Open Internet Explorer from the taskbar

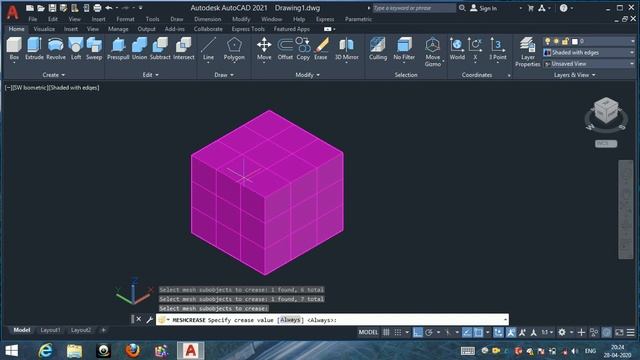click(x=45, y=351)
